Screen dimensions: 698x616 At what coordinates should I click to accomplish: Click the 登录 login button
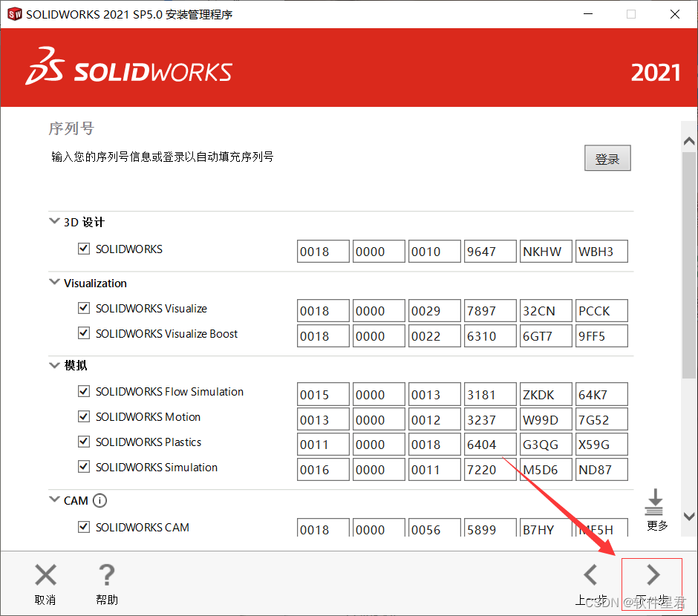607,158
